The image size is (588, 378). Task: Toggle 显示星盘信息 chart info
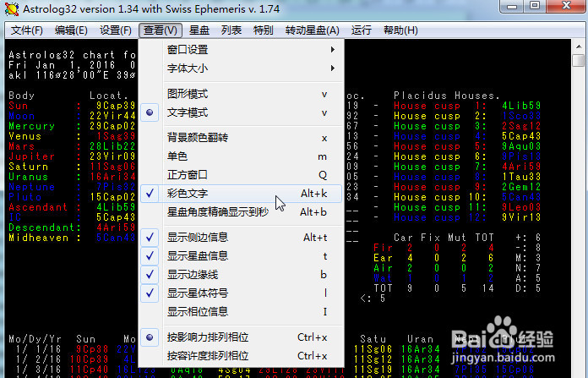coord(242,256)
